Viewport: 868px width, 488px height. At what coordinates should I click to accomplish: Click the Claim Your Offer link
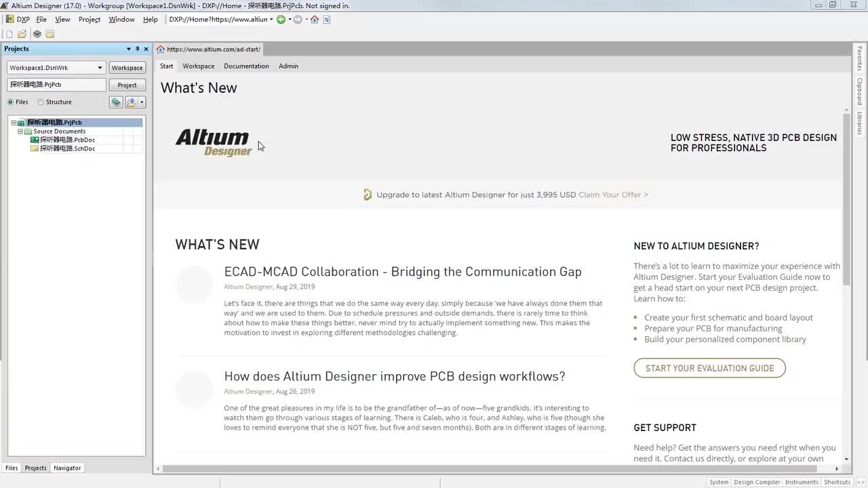click(x=613, y=195)
